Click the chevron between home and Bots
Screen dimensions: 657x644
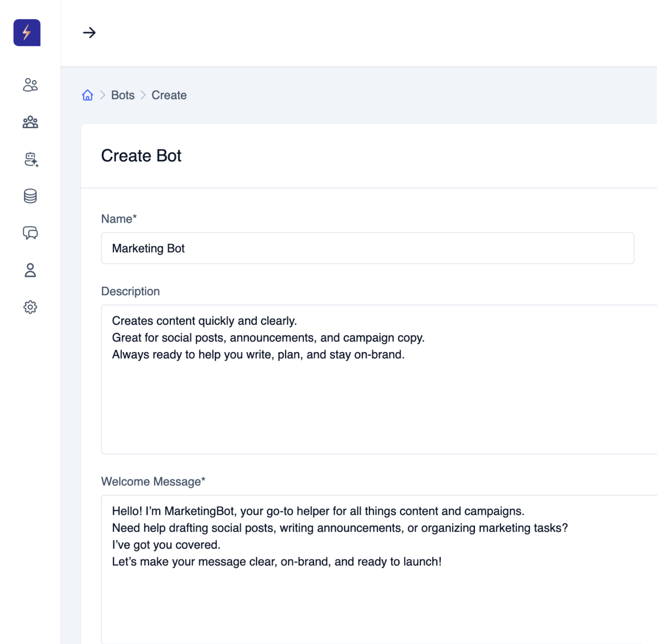click(103, 95)
